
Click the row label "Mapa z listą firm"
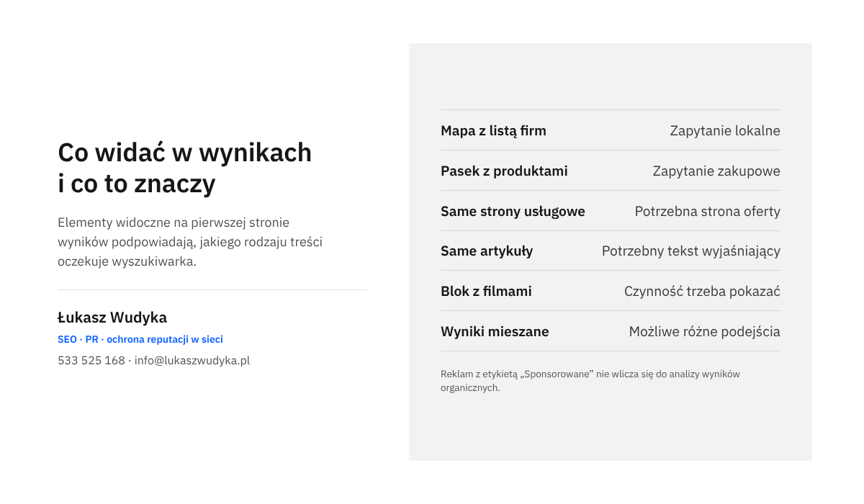click(x=493, y=131)
